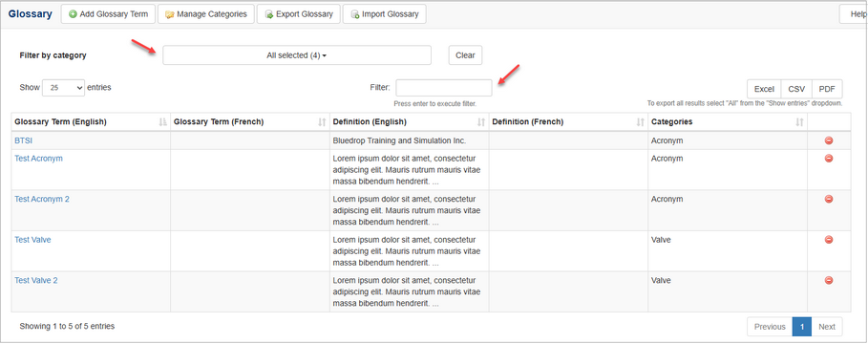Screen dimensions: 868x344
Task: Open the Filter by category dropdown
Action: pyautogui.click(x=297, y=55)
